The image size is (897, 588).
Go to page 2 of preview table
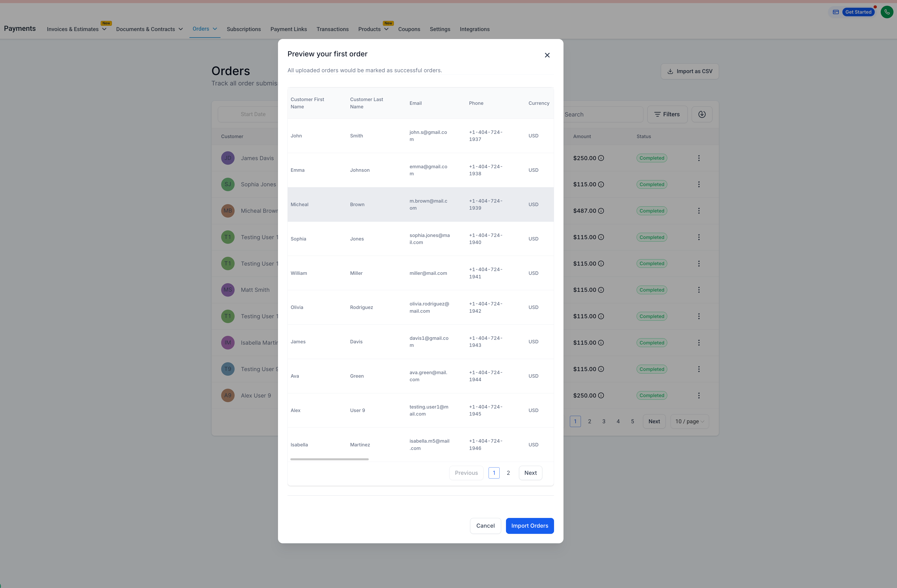coord(508,473)
